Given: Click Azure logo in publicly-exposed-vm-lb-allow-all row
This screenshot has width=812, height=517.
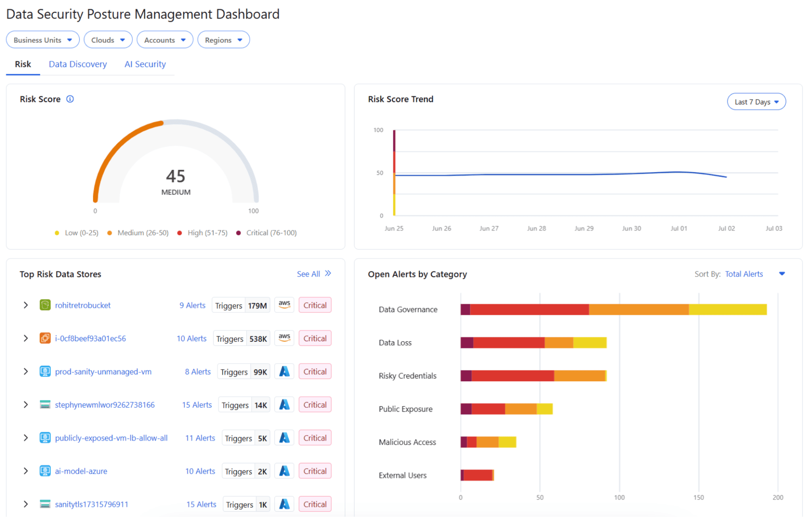Looking at the screenshot, I should [x=284, y=438].
